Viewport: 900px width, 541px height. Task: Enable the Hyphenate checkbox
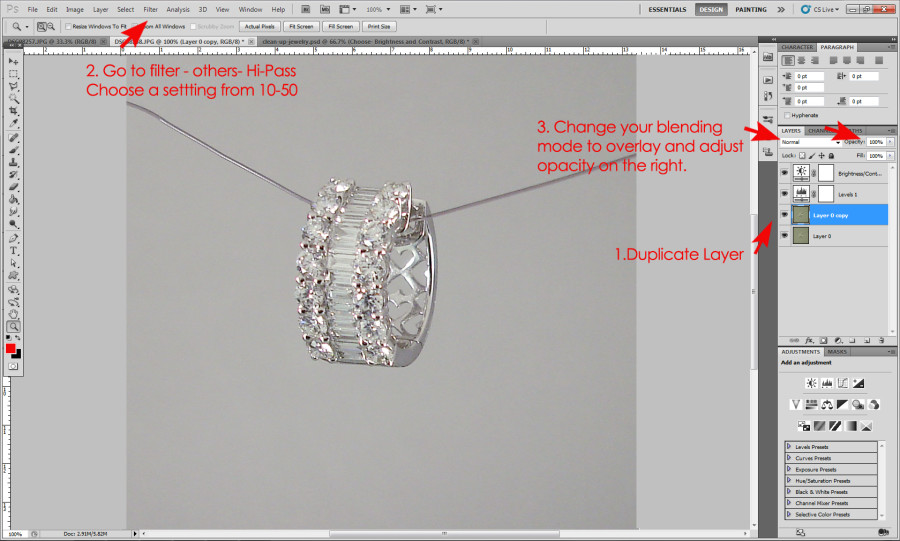click(787, 115)
